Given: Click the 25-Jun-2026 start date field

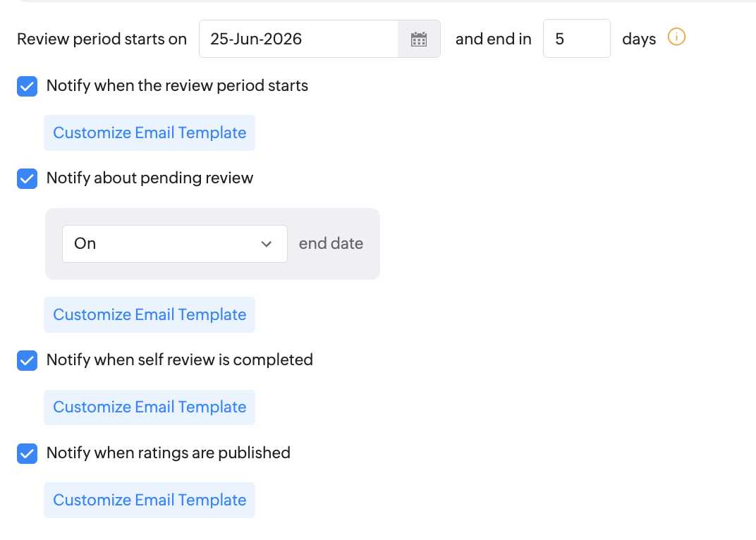Looking at the screenshot, I should pos(299,39).
